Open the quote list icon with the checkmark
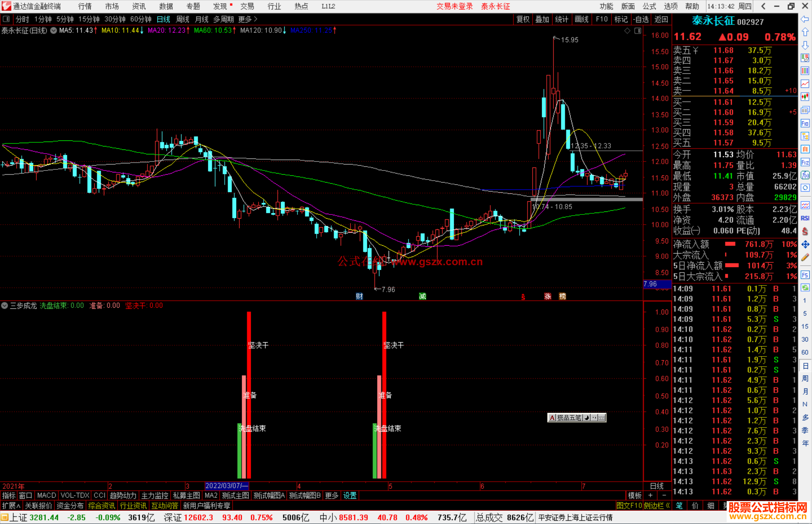 click(805, 58)
